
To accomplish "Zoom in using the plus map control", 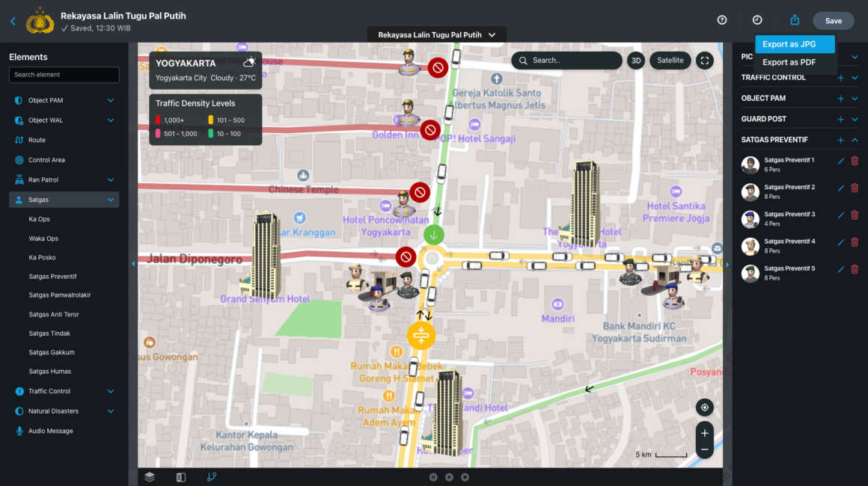I will [704, 432].
